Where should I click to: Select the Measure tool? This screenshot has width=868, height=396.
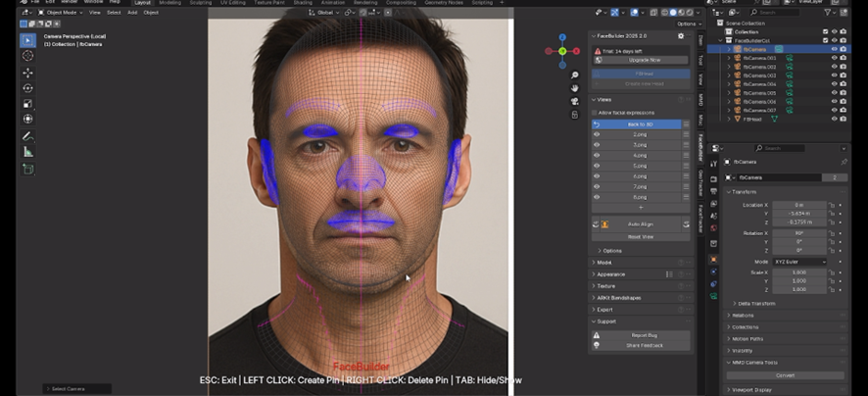pos(27,152)
